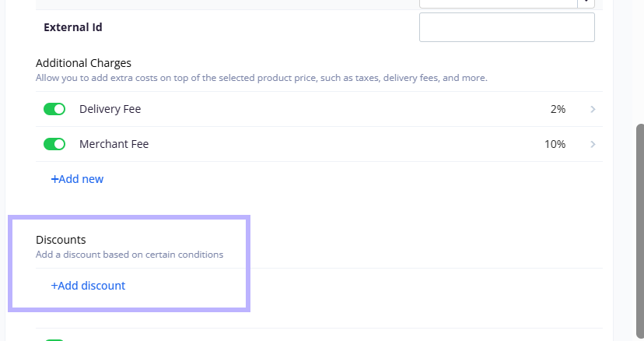
Task: Toggle the partially visible green switch below Discounts
Action: (x=54, y=339)
